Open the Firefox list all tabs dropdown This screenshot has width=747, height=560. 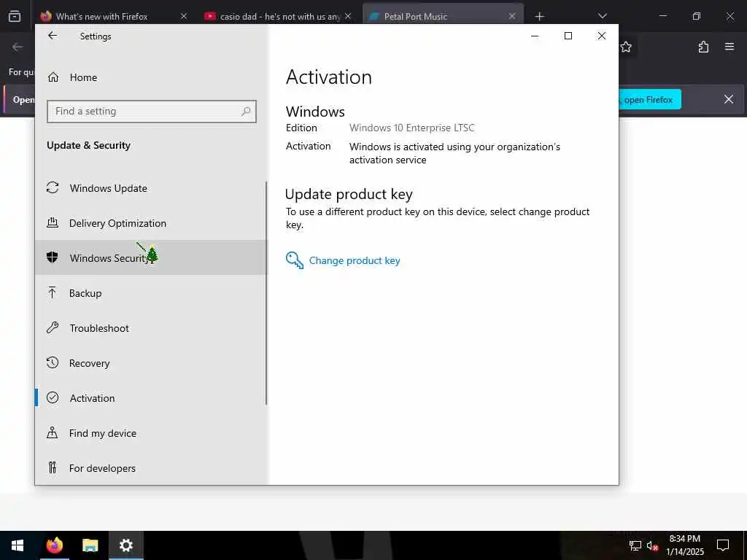click(602, 16)
